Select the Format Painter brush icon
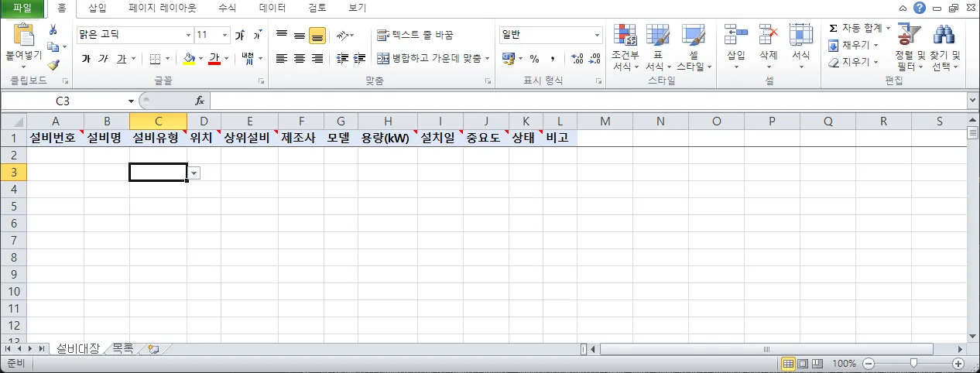The image size is (980, 373). (x=53, y=65)
